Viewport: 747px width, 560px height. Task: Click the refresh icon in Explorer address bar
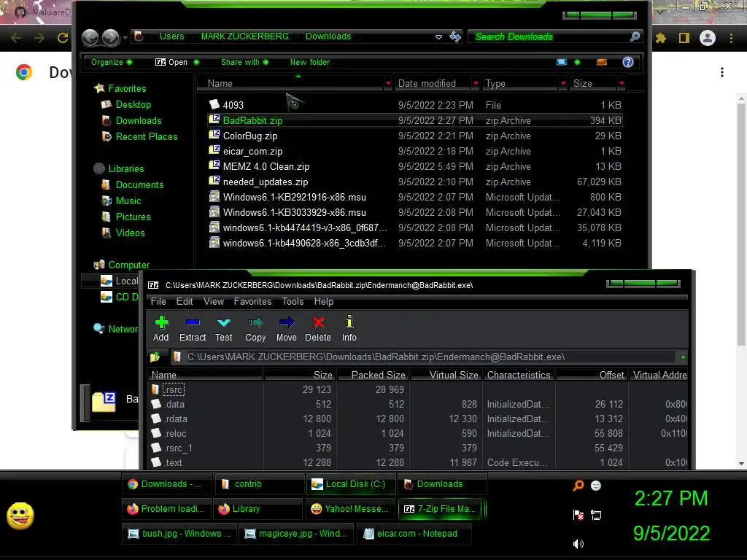(x=455, y=36)
